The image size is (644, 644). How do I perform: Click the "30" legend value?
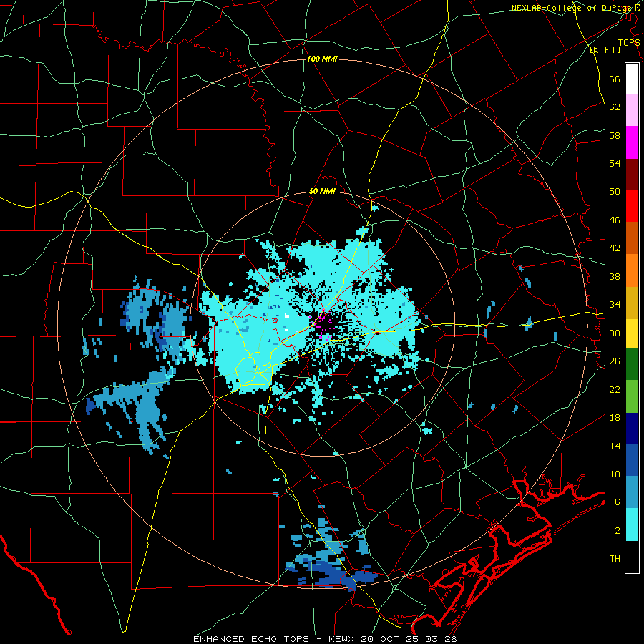coord(615,333)
